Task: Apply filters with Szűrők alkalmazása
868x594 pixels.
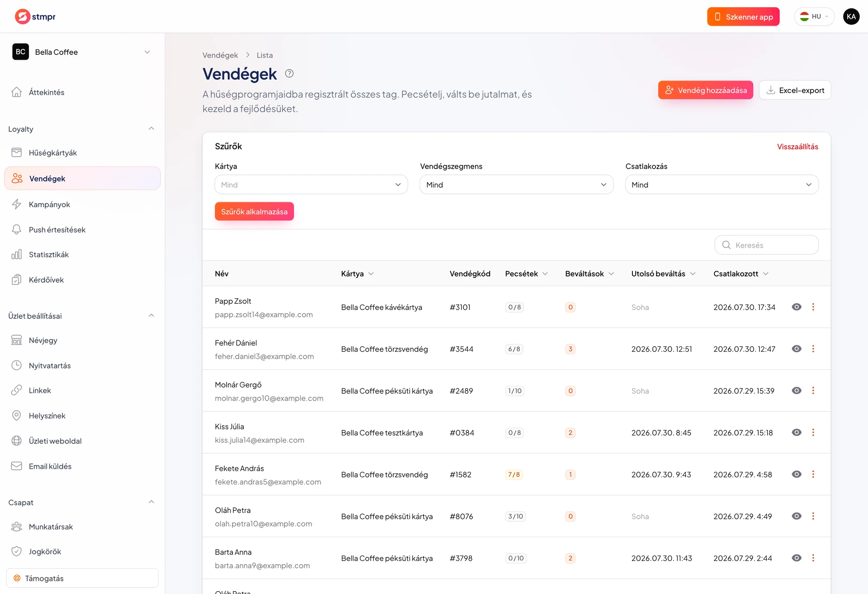Action: (x=254, y=212)
